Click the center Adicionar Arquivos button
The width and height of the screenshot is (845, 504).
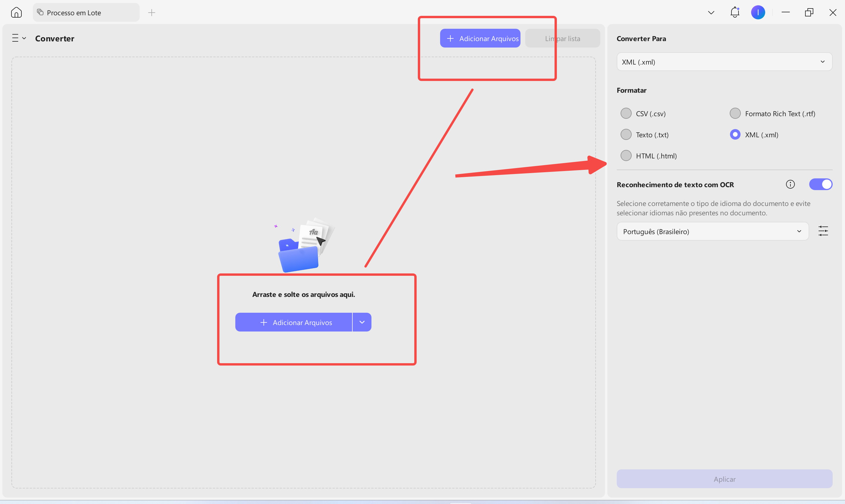[x=293, y=322]
